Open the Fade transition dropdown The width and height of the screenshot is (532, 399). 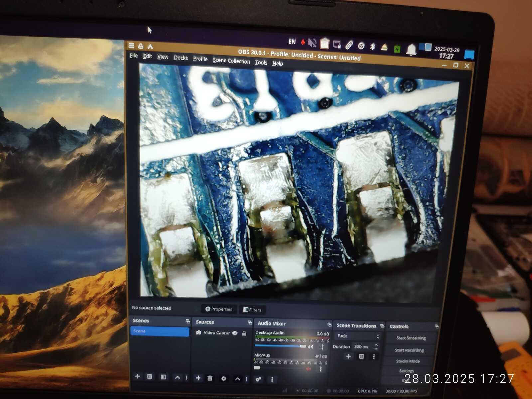tap(358, 336)
